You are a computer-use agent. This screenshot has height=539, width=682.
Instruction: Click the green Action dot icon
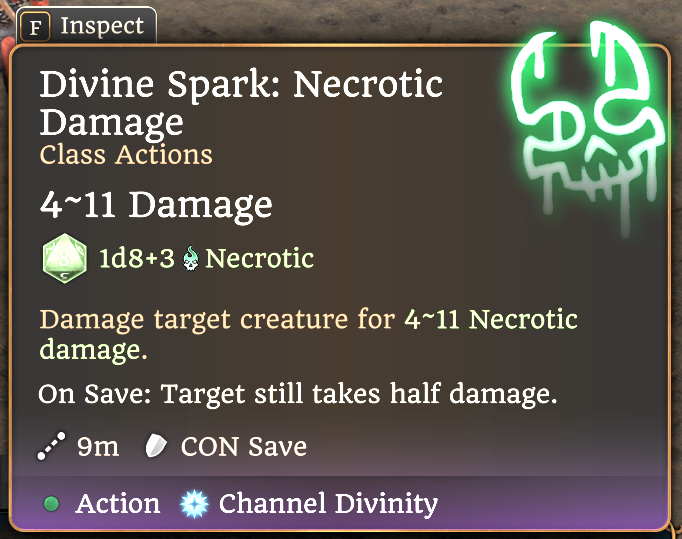coord(51,504)
